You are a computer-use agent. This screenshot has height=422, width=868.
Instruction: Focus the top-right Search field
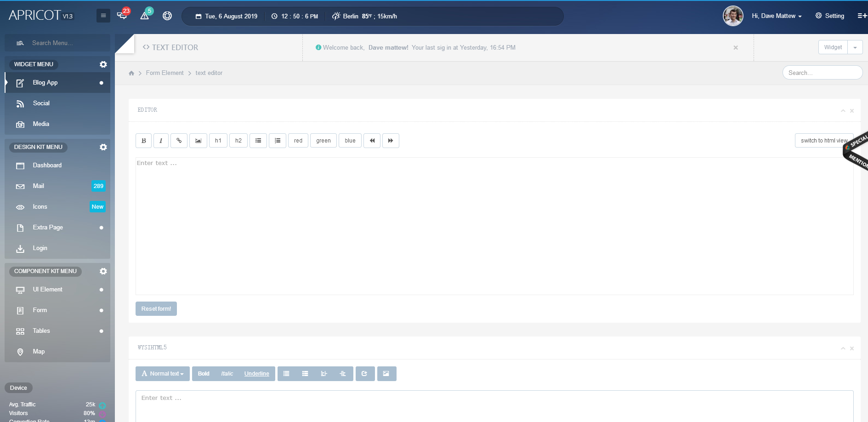(x=823, y=73)
